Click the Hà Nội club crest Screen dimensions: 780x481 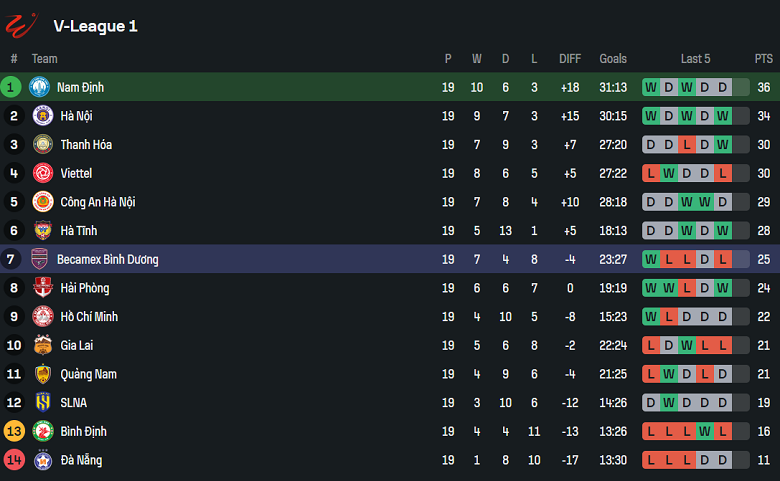click(x=43, y=116)
